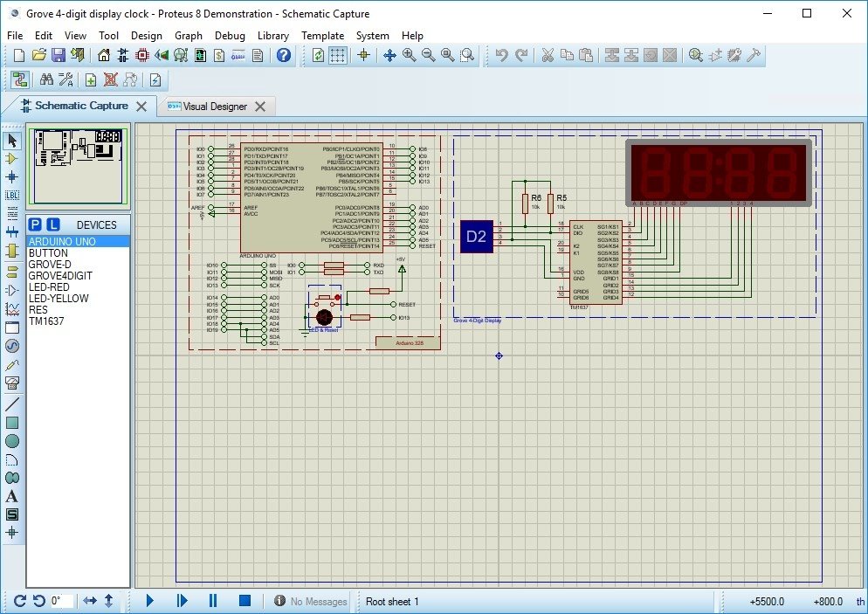The height and width of the screenshot is (614, 868).
Task: Click the Help question mark icon
Action: coord(284,55)
